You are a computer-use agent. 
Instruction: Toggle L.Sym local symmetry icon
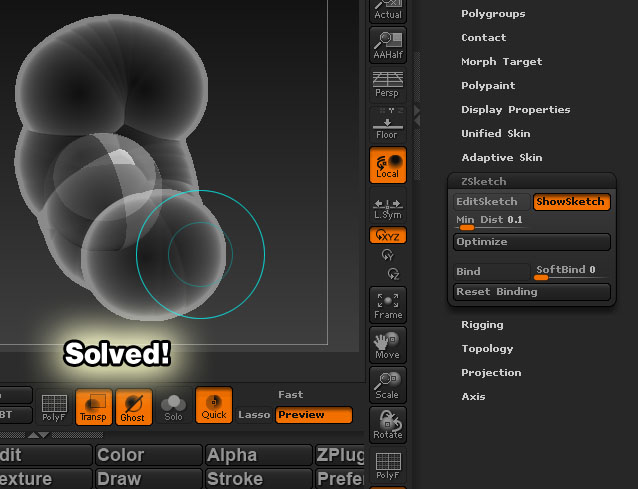point(387,205)
